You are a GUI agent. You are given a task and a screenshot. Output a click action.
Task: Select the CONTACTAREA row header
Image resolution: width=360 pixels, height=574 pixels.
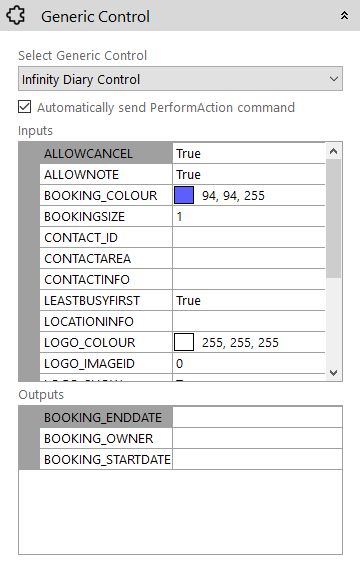coord(106,258)
